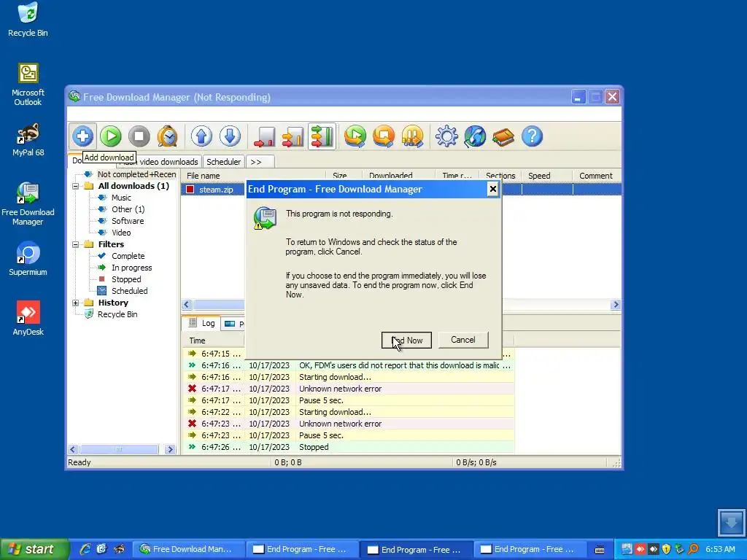The width and height of the screenshot is (747, 560).
Task: Click End Now in End Program dialog
Action: [x=406, y=340]
